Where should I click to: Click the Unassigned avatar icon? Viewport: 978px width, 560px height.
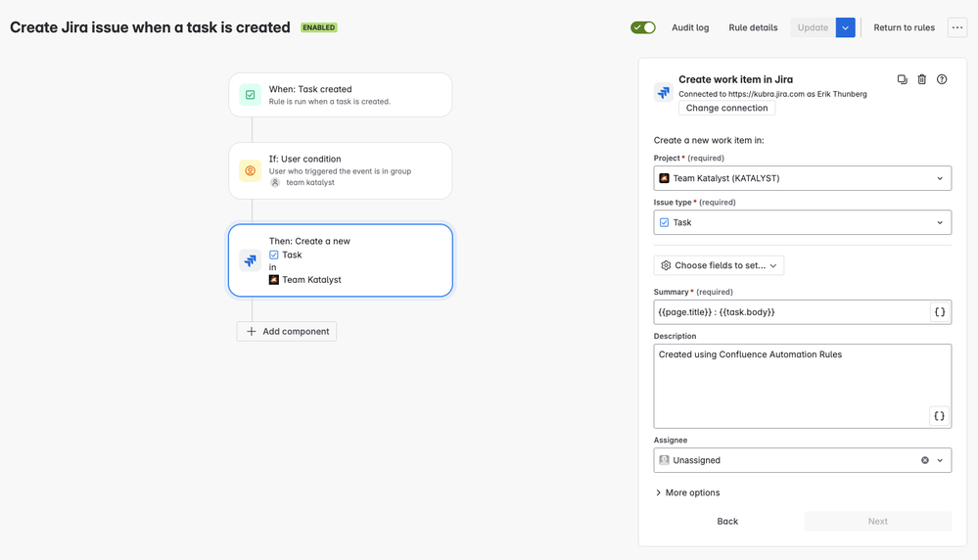click(665, 460)
